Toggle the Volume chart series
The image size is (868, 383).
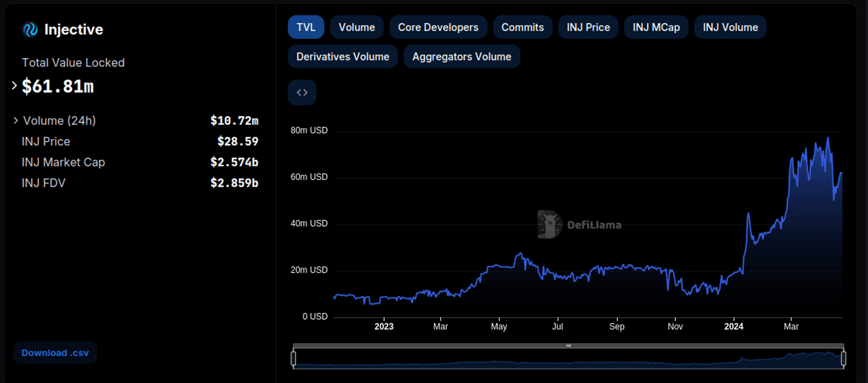coord(357,27)
